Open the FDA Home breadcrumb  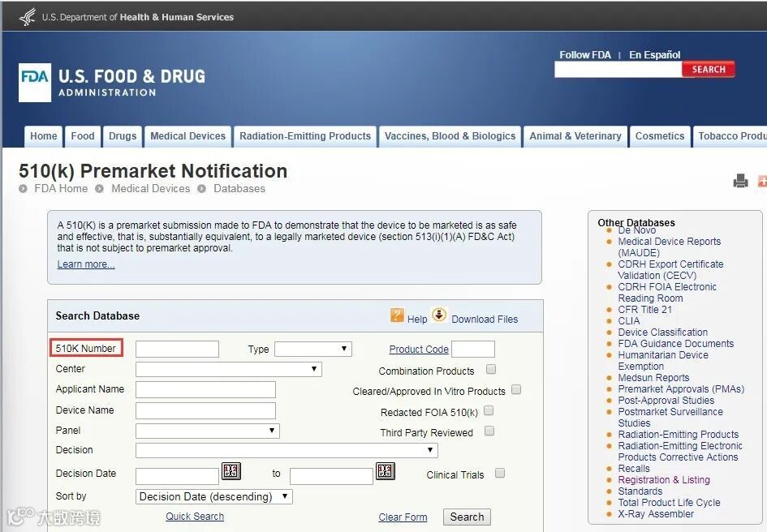[61, 189]
